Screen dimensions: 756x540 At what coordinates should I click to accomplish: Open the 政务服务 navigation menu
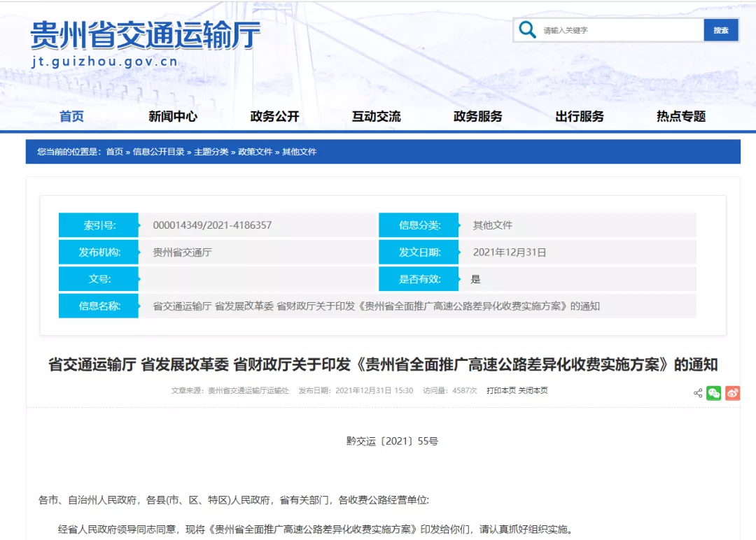478,116
